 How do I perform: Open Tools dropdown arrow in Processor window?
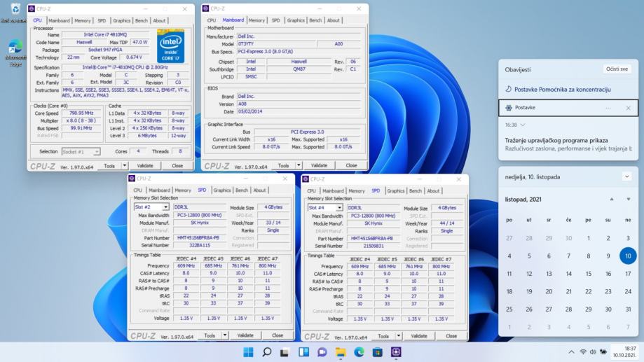(125, 166)
